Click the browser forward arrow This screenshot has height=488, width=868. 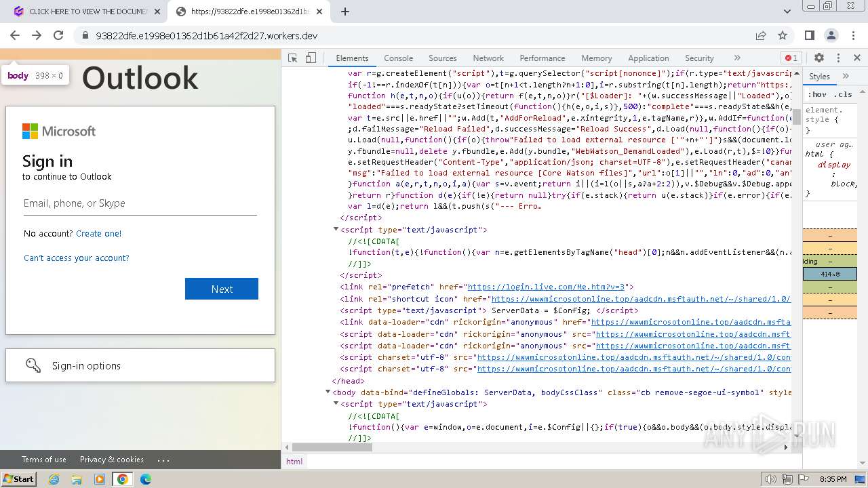[x=37, y=35]
